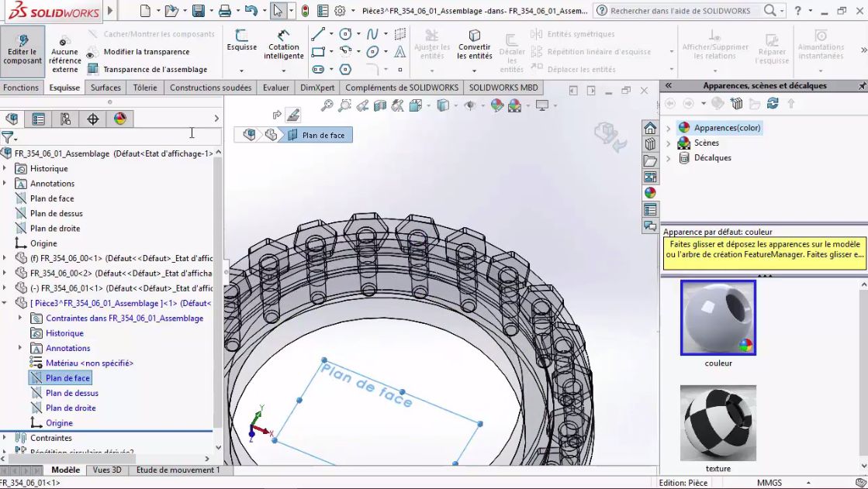Open the ConfigurationManager tab icon
Screen dimensions: 868x489
pos(65,119)
